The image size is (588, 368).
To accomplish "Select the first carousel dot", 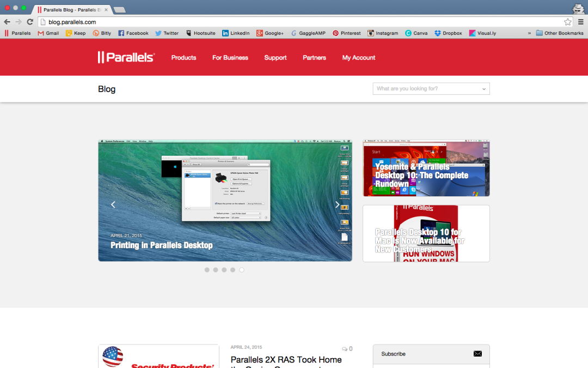I will 207,270.
